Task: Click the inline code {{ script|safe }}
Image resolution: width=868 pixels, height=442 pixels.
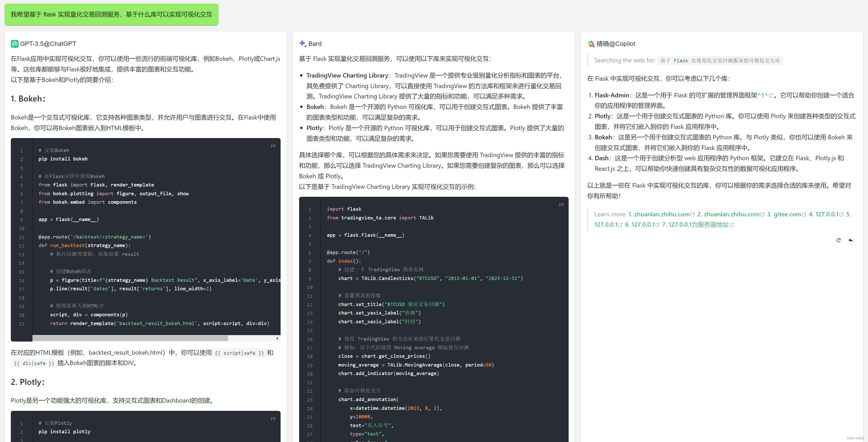Action: [239, 353]
